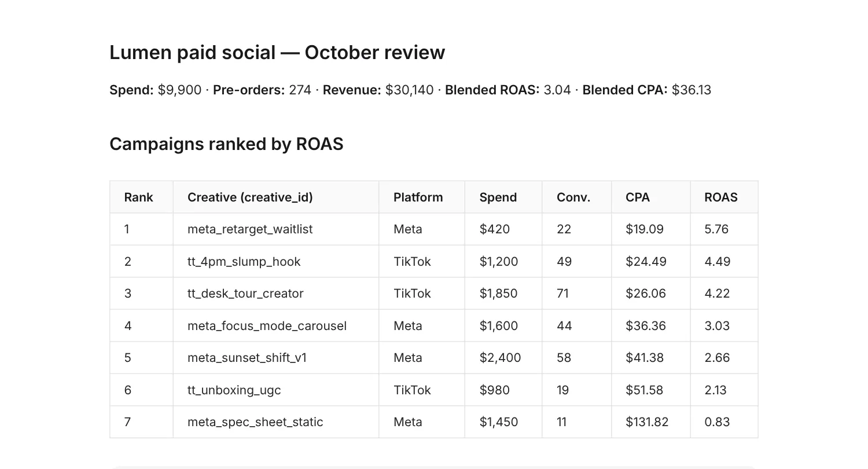Click the $131.82 CPA cell
This screenshot has width=868, height=469.
pos(651,422)
